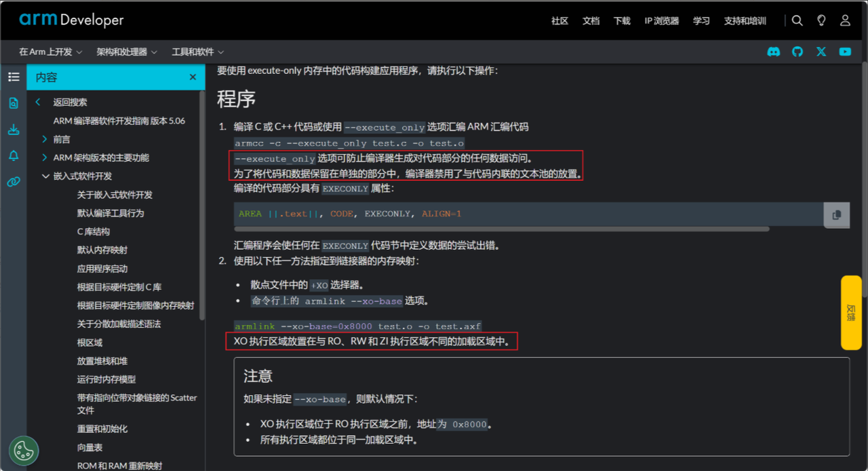Click the copy link sidebar icon

[x=14, y=181]
